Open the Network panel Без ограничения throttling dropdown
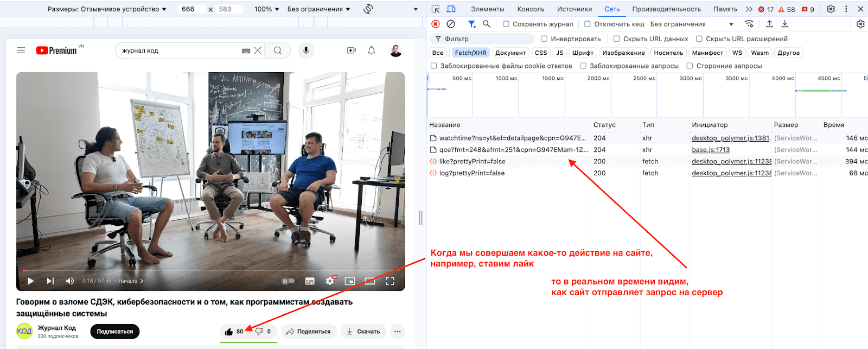 tap(692, 24)
